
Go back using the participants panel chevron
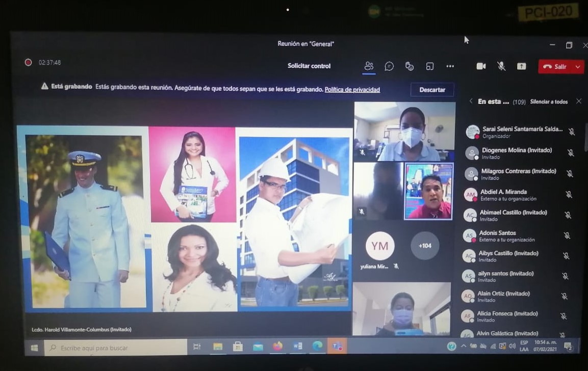click(471, 101)
